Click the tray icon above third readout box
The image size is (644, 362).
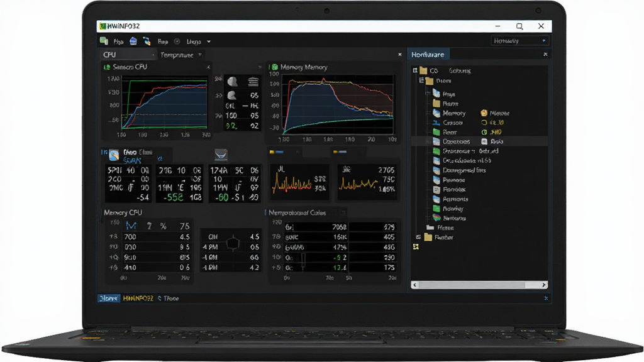point(221,155)
